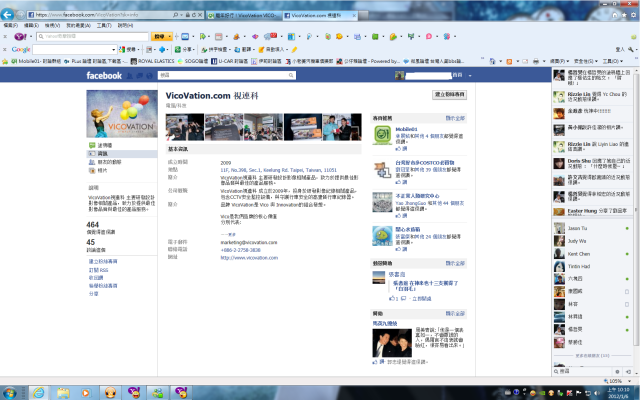Click the refresh icon in the address bar
This screenshot has width=640, height=400.
click(194, 15)
